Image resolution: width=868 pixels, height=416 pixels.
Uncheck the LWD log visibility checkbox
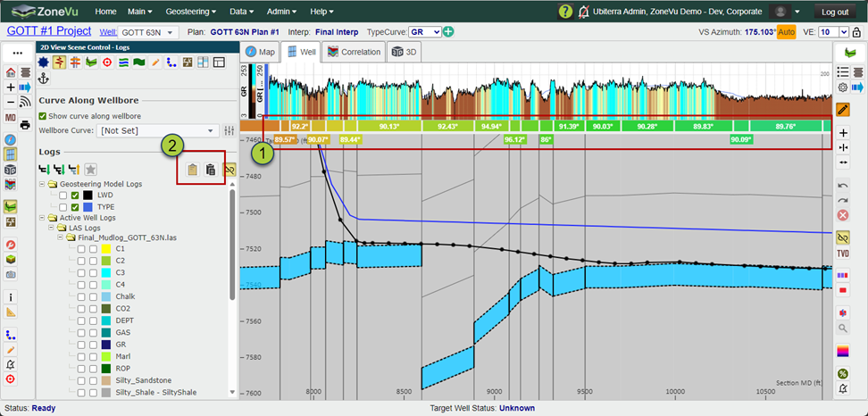point(75,196)
